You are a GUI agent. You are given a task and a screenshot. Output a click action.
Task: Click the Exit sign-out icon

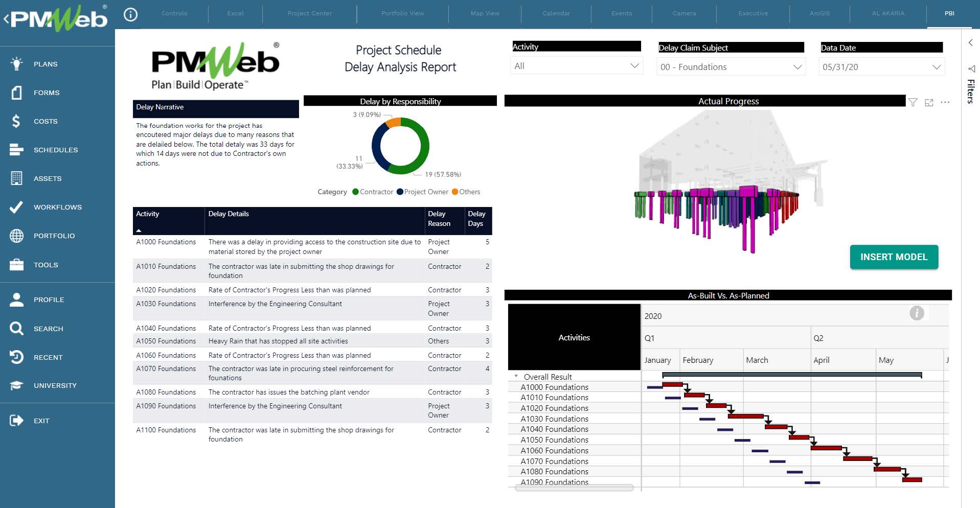tap(16, 421)
